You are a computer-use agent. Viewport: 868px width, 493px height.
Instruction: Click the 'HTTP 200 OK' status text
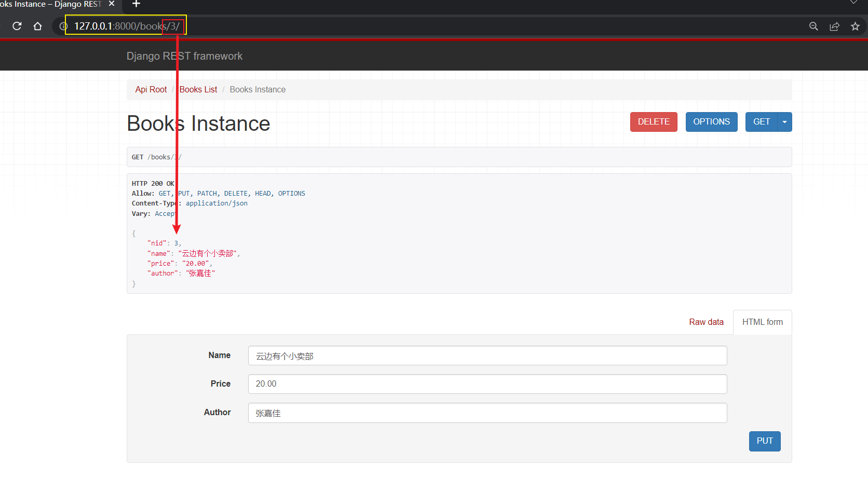tap(153, 184)
